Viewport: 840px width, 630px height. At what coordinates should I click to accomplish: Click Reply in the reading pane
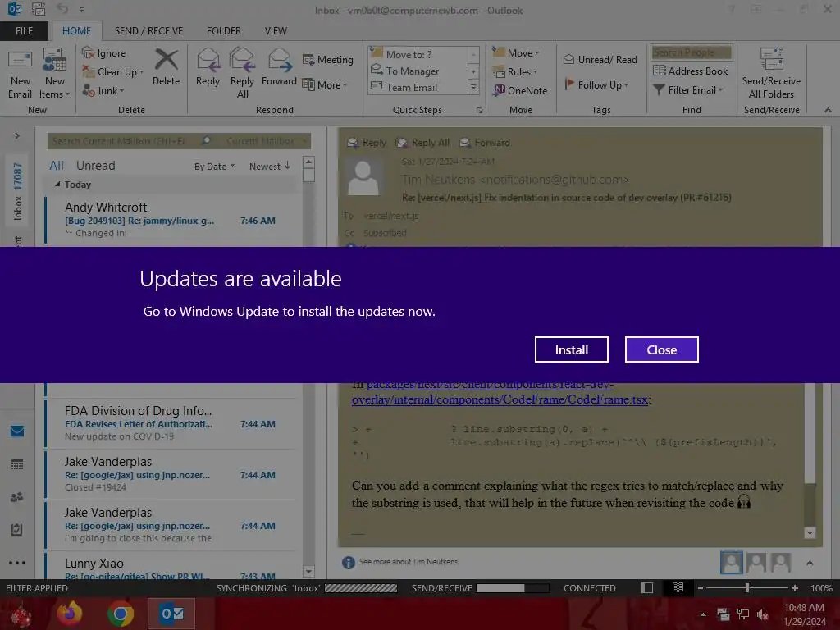367,143
